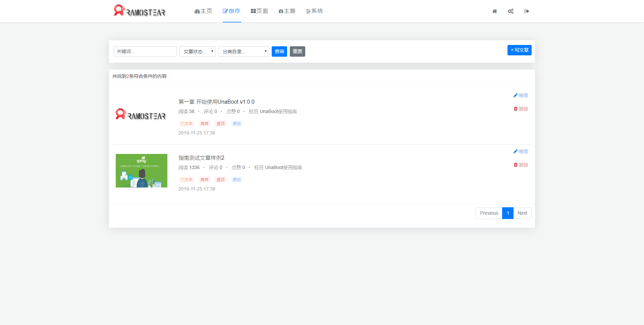Delete 指南测试文章样例2 via 删除

point(521,165)
